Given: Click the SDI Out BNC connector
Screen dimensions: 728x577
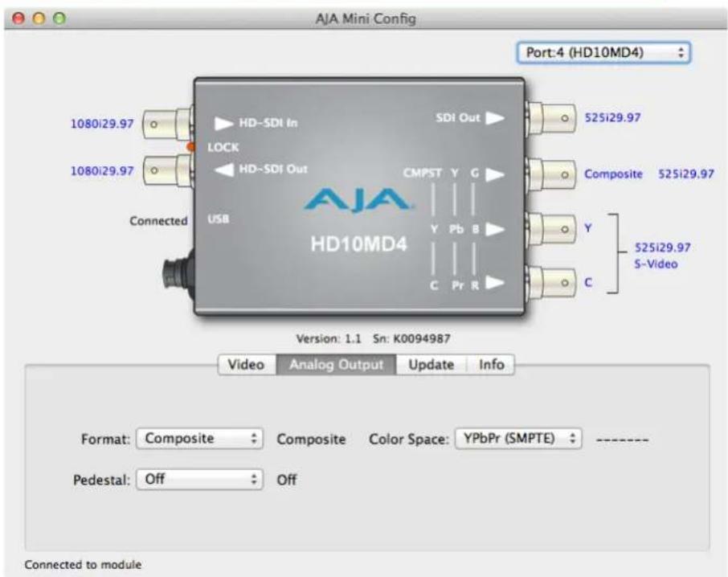Looking at the screenshot, I should coord(551,118).
